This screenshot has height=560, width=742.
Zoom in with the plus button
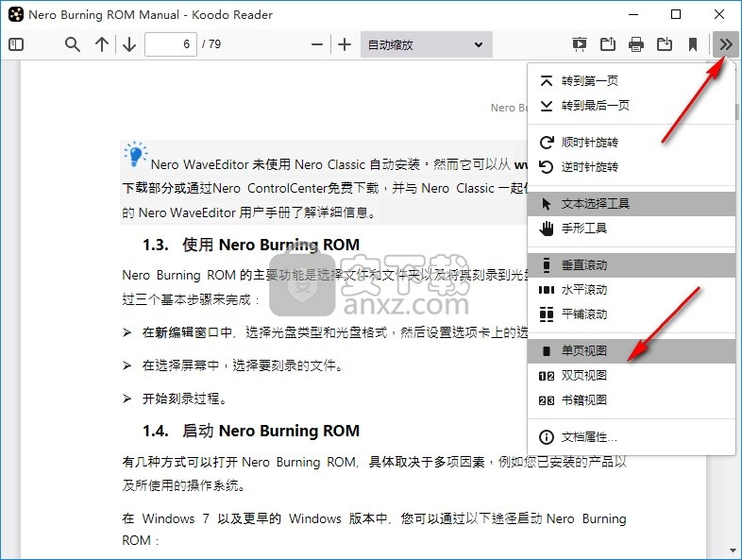click(x=345, y=44)
